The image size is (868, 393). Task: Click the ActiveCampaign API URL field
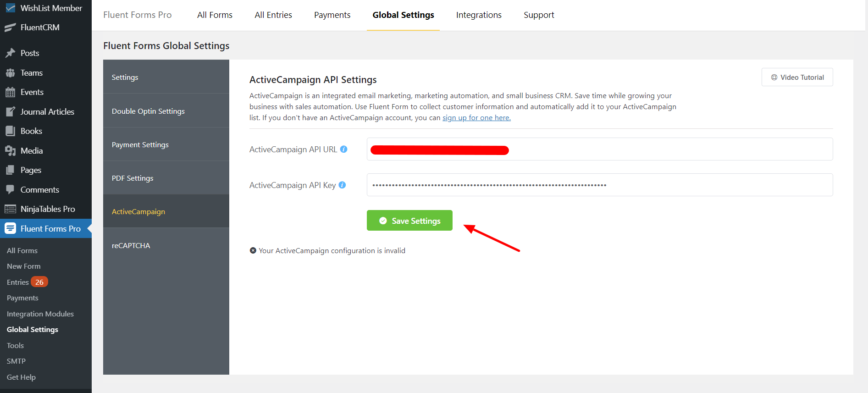coord(600,149)
